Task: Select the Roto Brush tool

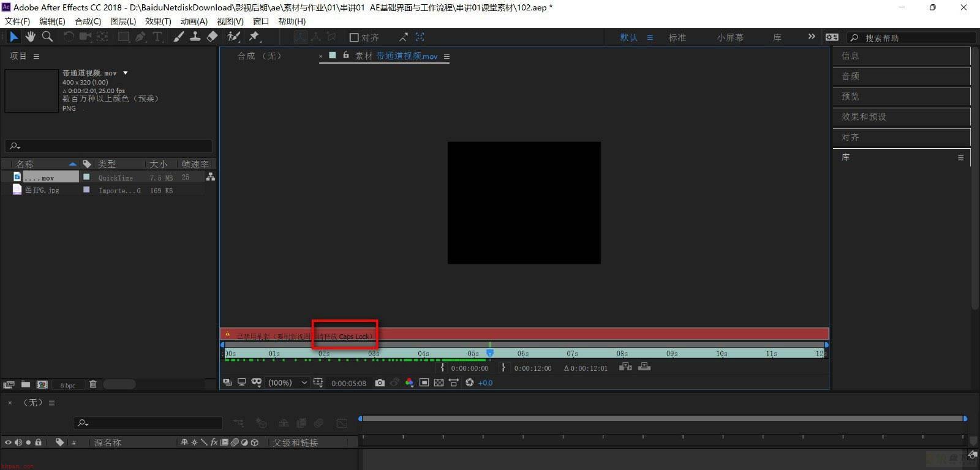Action: pyautogui.click(x=233, y=37)
